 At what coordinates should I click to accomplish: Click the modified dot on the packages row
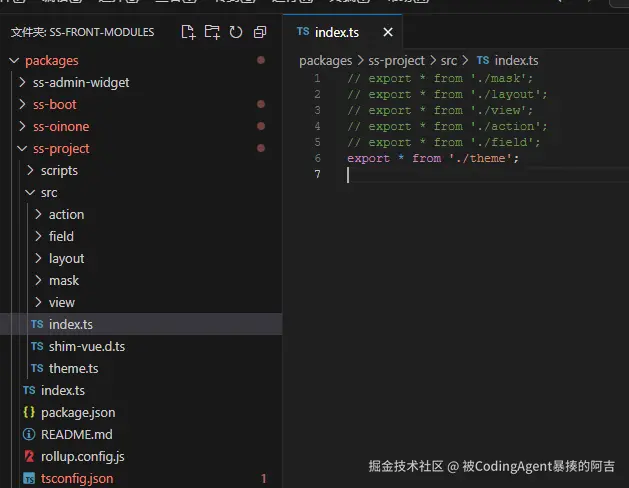click(261, 60)
